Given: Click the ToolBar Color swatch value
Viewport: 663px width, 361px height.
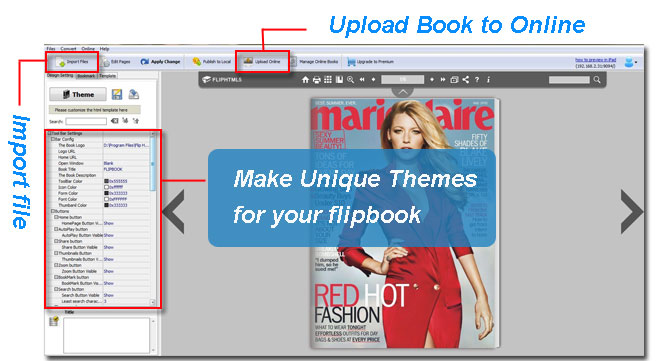Looking at the screenshot, I should pyautogui.click(x=116, y=181).
